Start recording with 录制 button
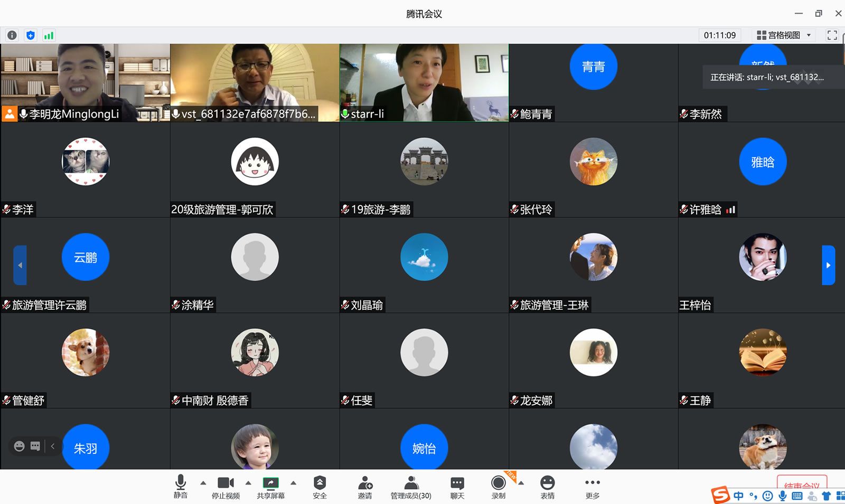845x504 pixels. (498, 487)
